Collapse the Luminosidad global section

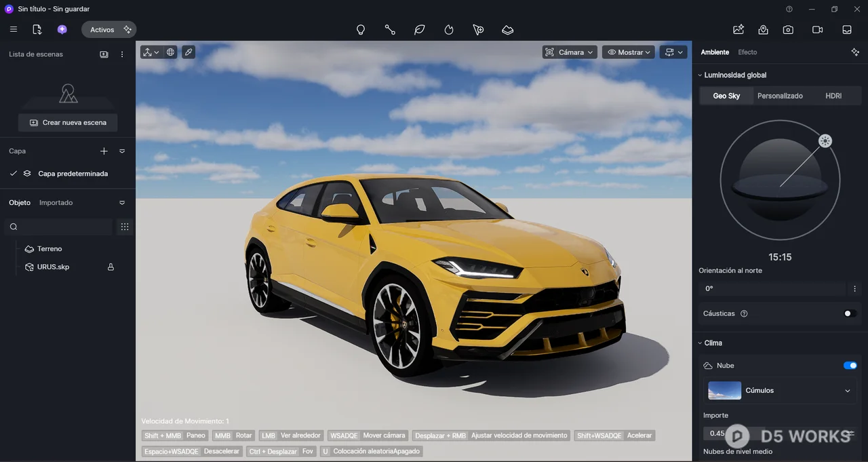(701, 75)
